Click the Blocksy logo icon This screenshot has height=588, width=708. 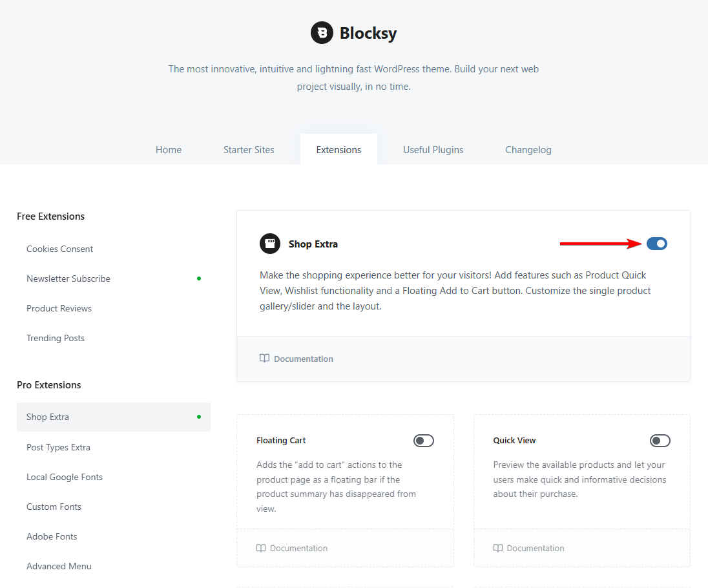(x=322, y=33)
